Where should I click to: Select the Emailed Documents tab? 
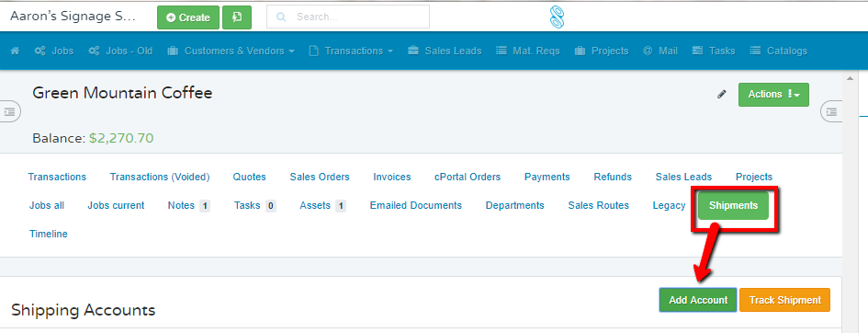tap(416, 205)
